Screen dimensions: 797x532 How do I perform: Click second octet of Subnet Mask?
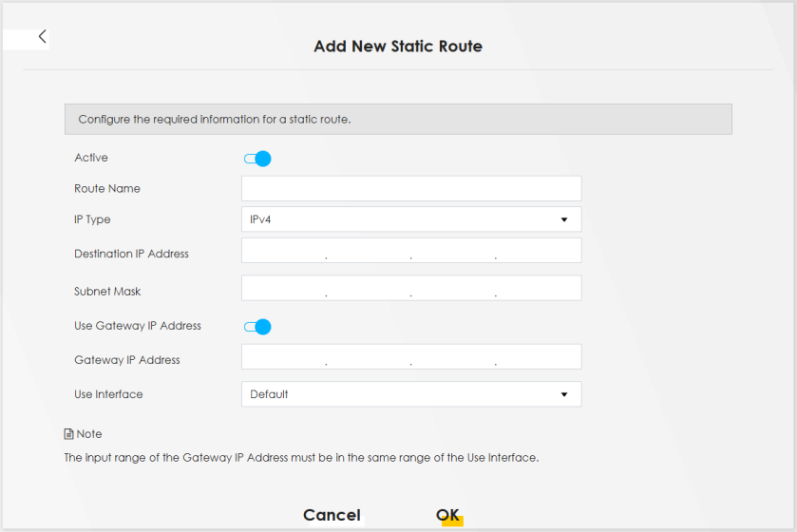[368, 288]
